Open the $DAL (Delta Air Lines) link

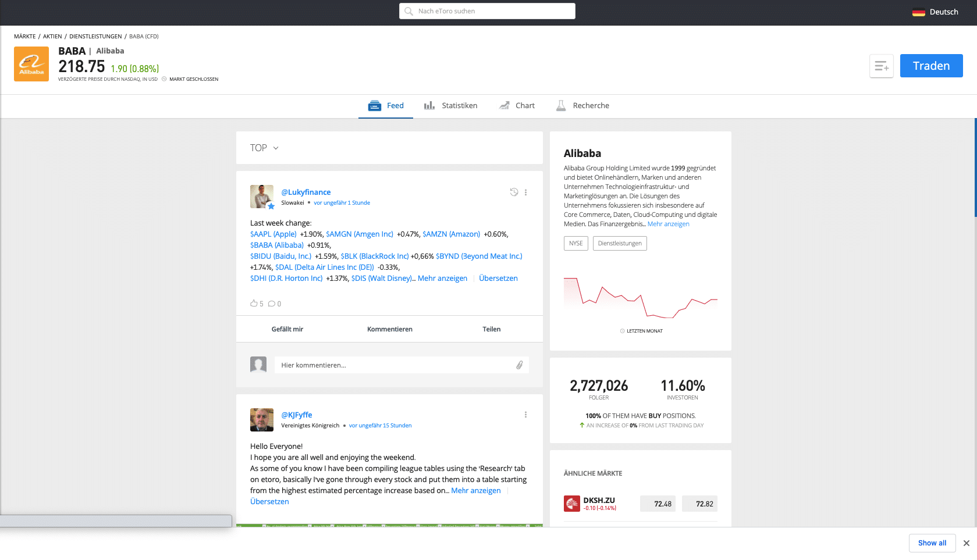(325, 267)
